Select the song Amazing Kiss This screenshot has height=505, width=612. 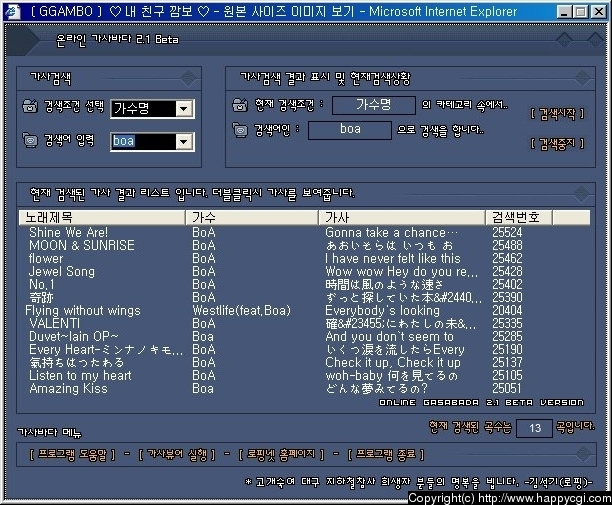(68, 389)
